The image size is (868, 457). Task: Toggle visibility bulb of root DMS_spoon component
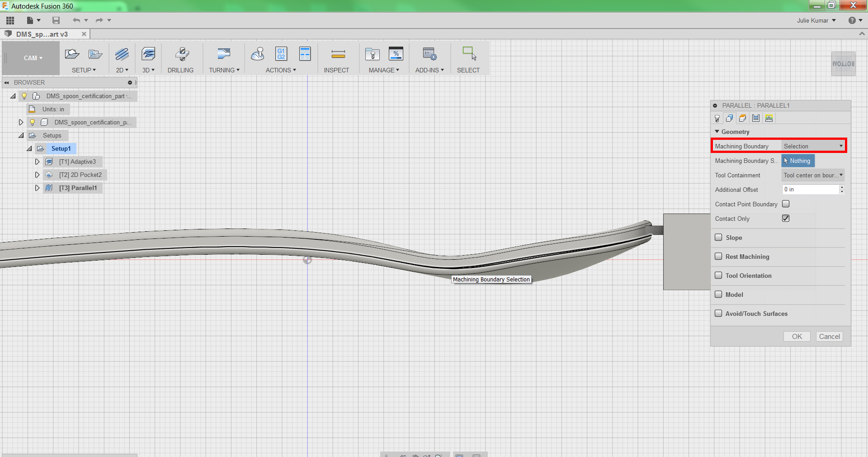[24, 96]
